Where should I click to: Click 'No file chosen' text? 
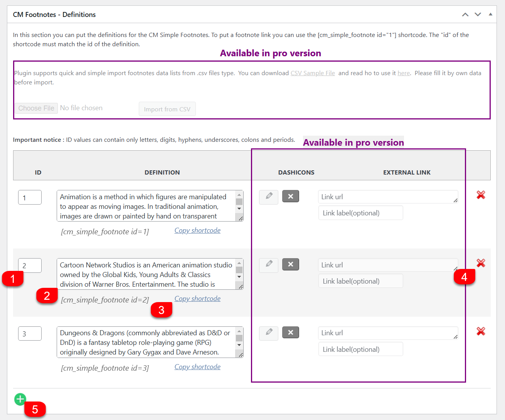point(81,108)
